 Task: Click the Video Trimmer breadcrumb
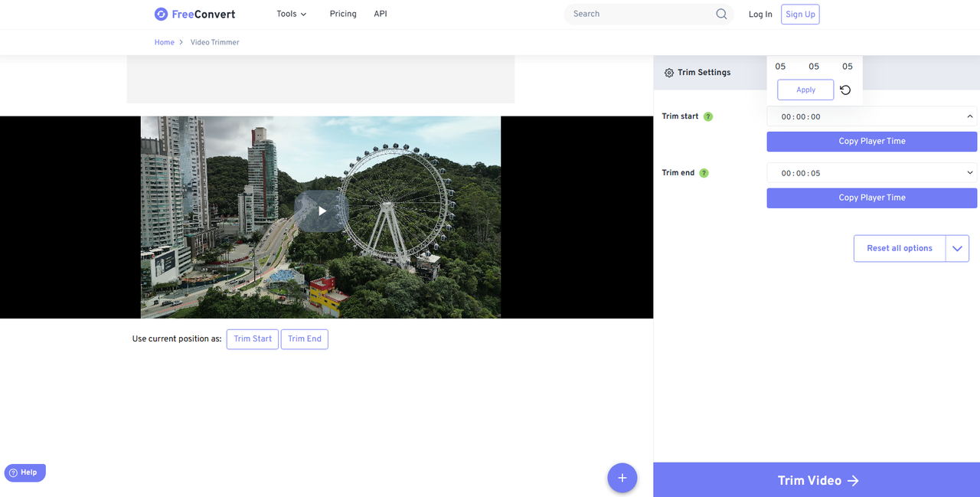215,42
